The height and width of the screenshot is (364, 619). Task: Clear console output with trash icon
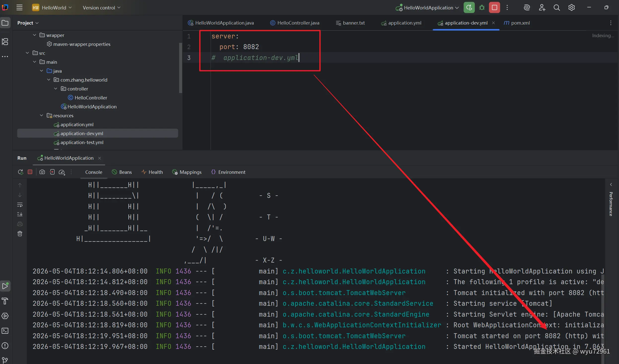coord(20,234)
